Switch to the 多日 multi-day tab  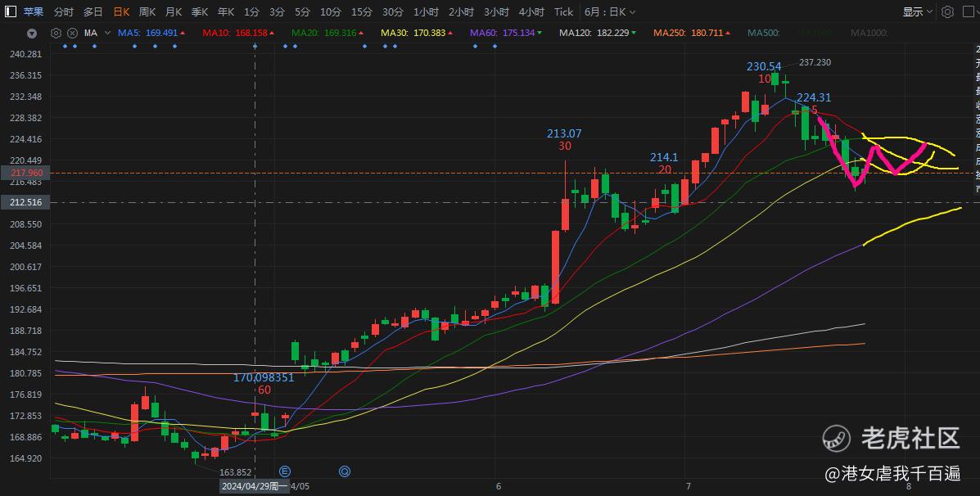93,12
